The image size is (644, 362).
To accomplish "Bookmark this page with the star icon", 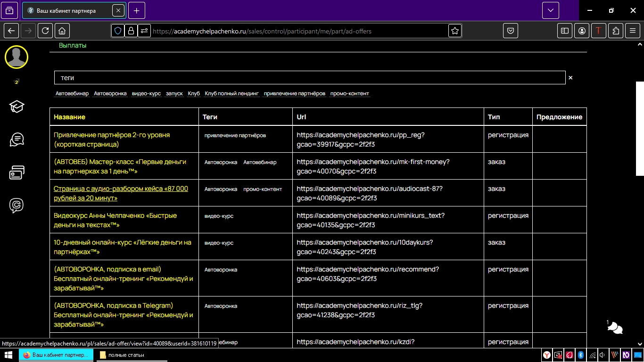I will pyautogui.click(x=455, y=31).
